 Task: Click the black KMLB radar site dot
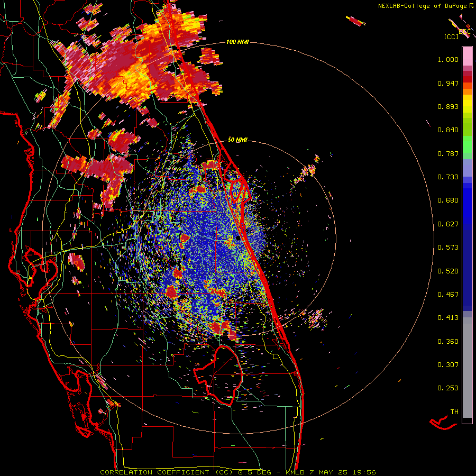[239, 239]
